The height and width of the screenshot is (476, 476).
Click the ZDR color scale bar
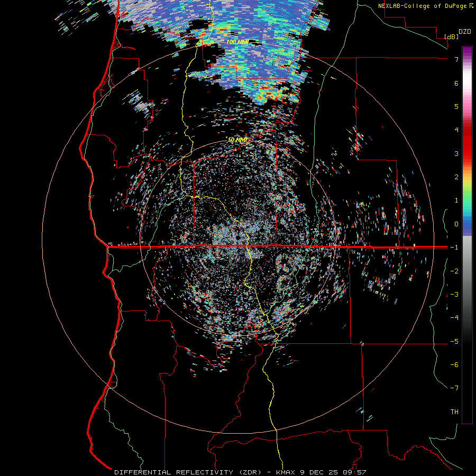point(467,235)
